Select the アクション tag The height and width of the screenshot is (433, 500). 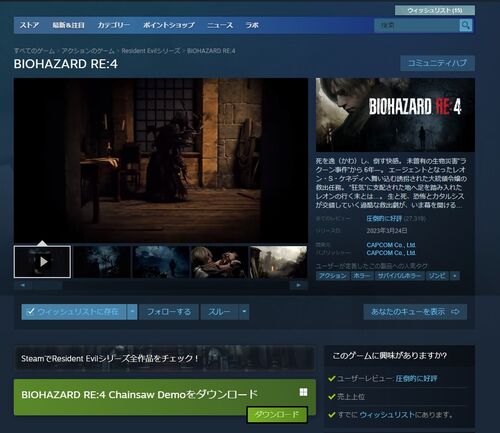(332, 276)
